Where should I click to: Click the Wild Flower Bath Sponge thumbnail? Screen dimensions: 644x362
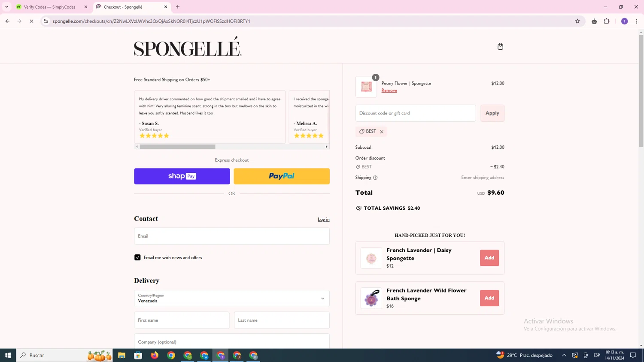[371, 299]
